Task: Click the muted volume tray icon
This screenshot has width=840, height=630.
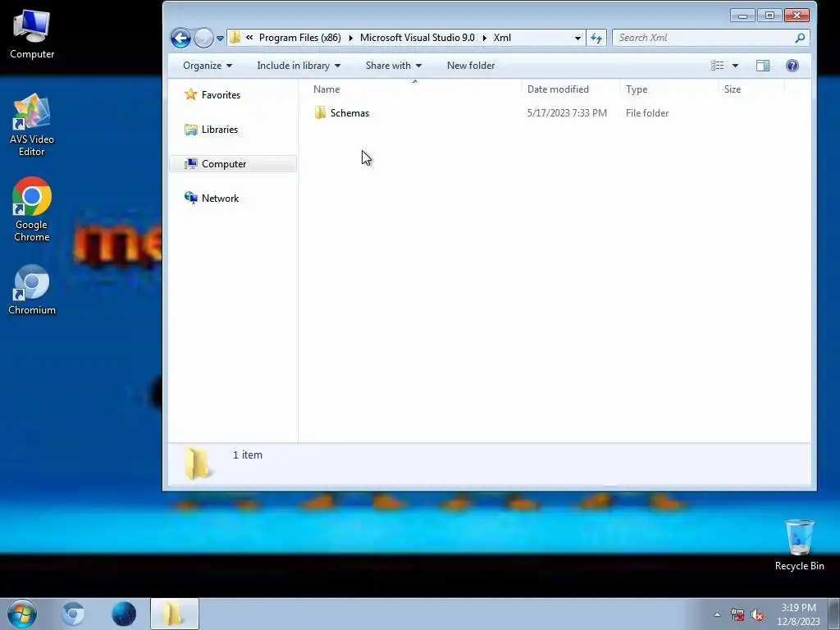Action: (757, 615)
